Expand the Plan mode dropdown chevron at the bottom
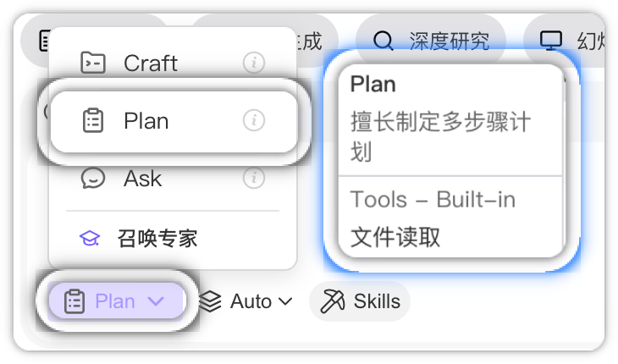 (156, 301)
